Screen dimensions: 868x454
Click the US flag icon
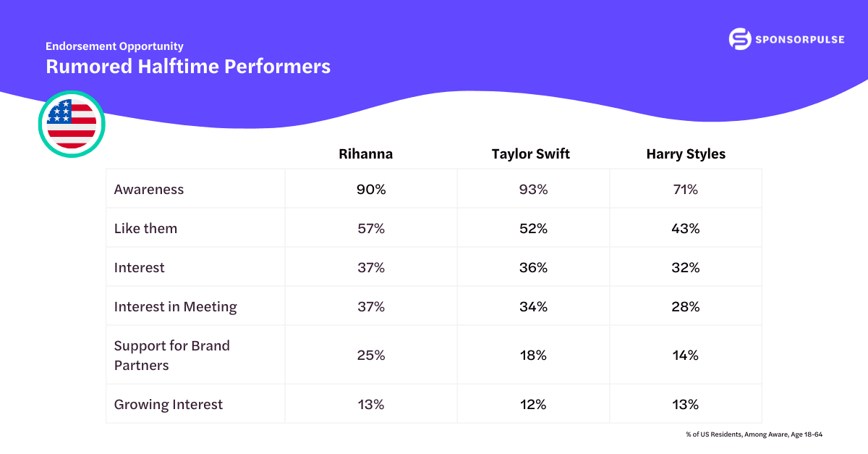(72, 124)
